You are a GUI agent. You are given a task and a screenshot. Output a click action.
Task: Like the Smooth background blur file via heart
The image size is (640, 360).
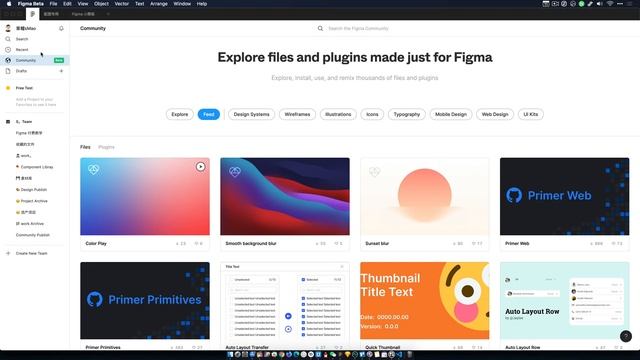(336, 244)
